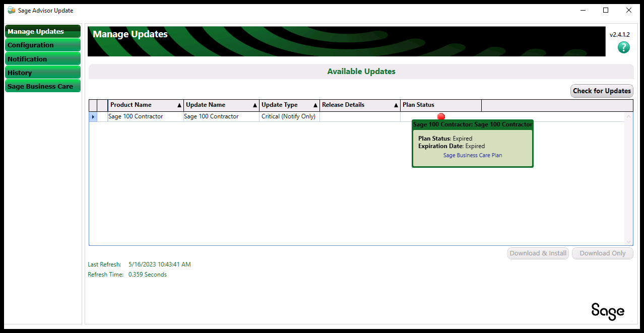Open the Notification section
Viewport: 644px width, 333px height.
pyautogui.click(x=43, y=59)
